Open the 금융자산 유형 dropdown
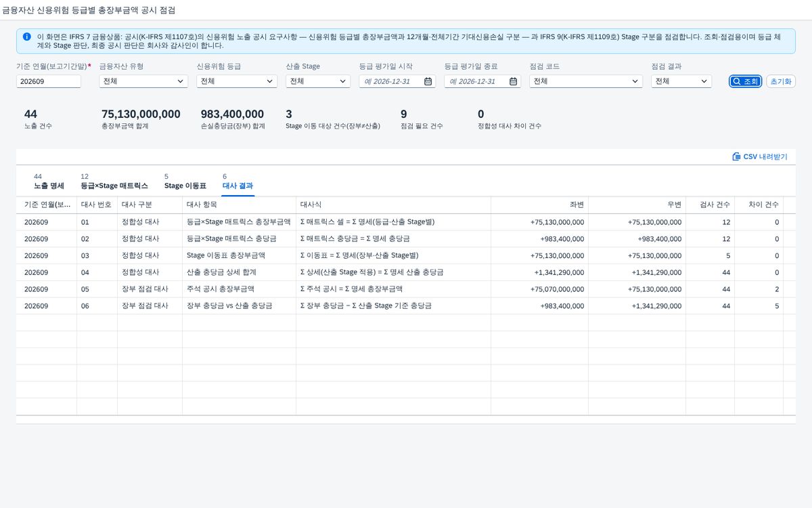 coord(143,81)
